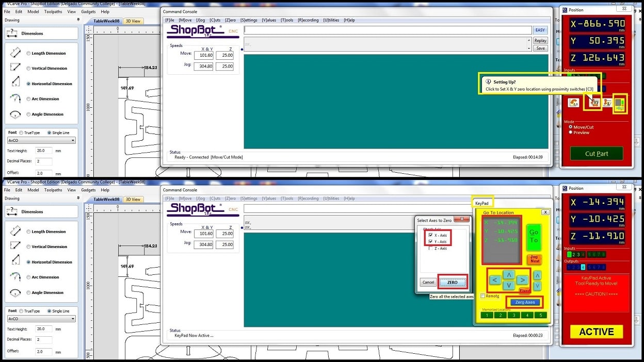644x362 pixels.
Task: Click the Go To Location Z field showing -11.910
Action: coord(502,240)
